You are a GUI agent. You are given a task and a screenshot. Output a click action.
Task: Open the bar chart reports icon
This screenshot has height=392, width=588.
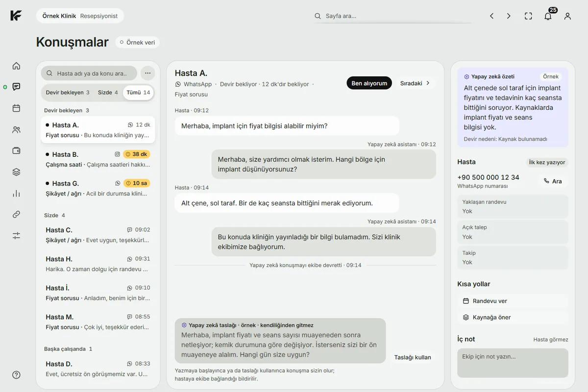tap(16, 193)
